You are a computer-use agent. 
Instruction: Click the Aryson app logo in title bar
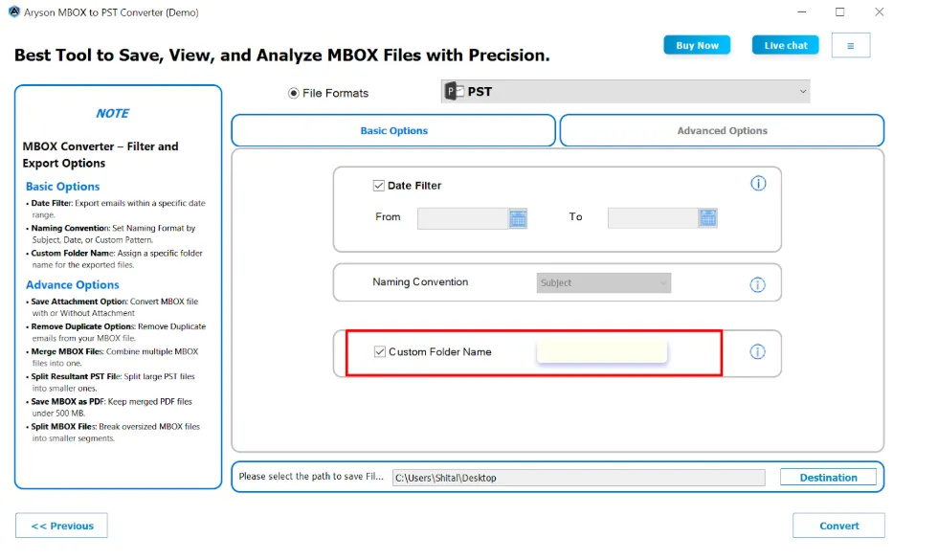coord(12,11)
